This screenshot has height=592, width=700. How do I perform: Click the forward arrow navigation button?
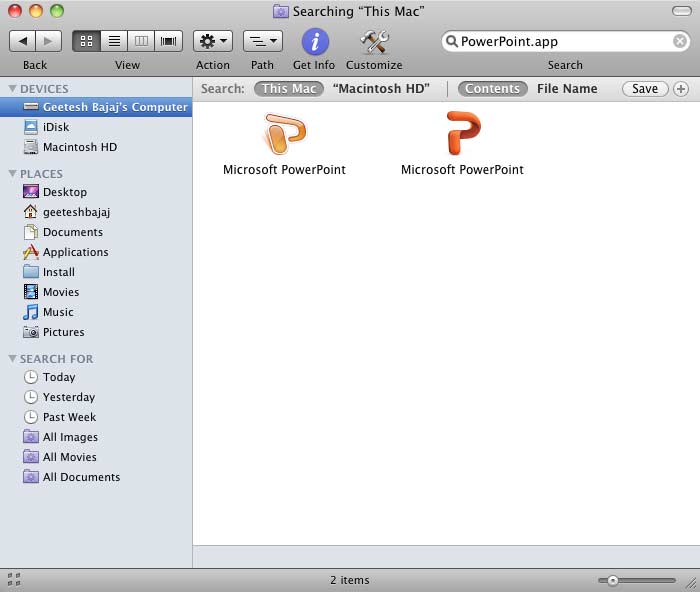[49, 42]
